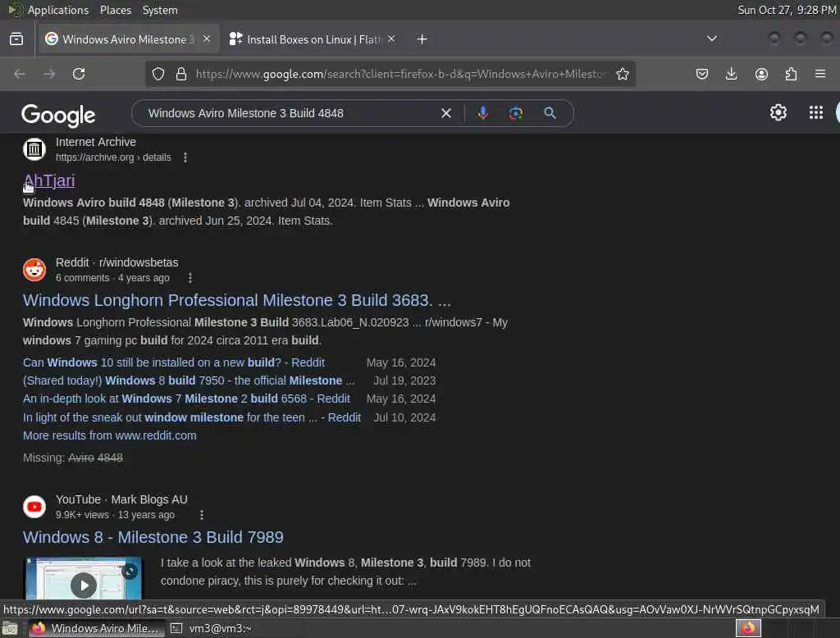Screen dimensions: 840x638
Task: Open Internet Archive site icon
Action: click(x=34, y=149)
